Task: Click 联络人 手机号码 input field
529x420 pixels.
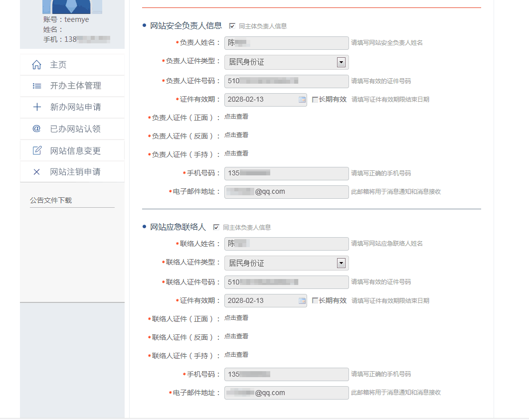Action: point(286,374)
